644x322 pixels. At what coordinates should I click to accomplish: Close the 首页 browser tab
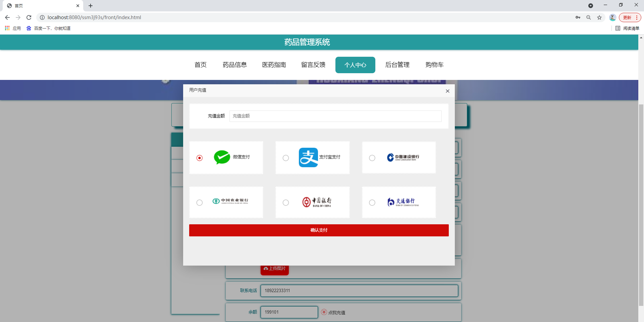(x=78, y=6)
